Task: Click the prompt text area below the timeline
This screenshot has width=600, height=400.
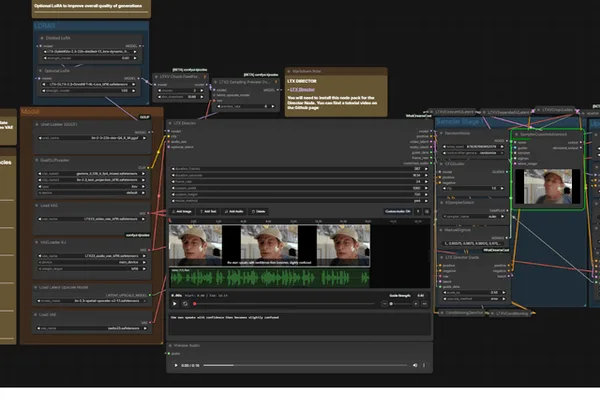Action: pyautogui.click(x=300, y=324)
